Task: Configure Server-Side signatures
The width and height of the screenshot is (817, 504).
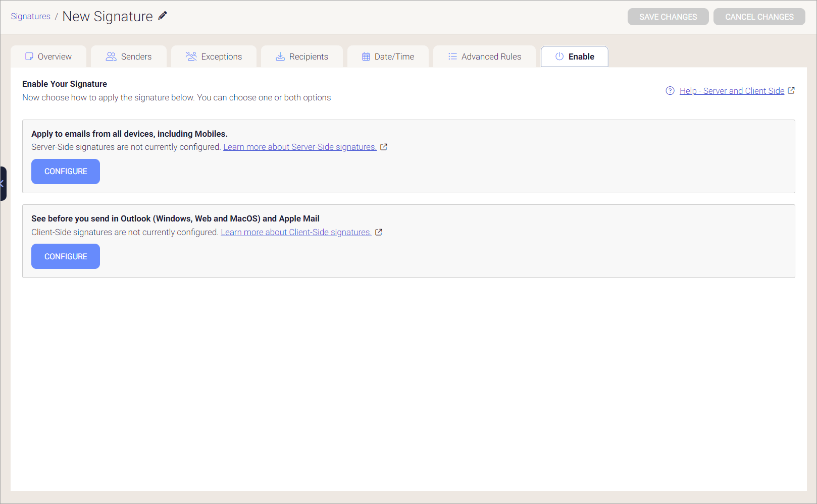Action: coord(65,172)
